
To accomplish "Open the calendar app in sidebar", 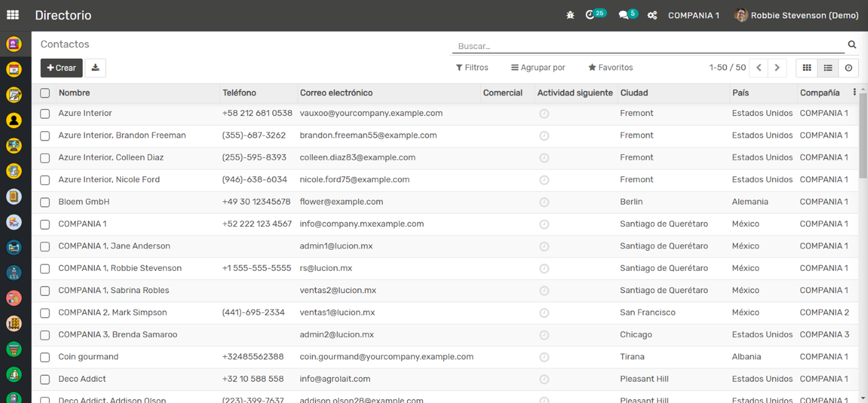I will coord(14,69).
